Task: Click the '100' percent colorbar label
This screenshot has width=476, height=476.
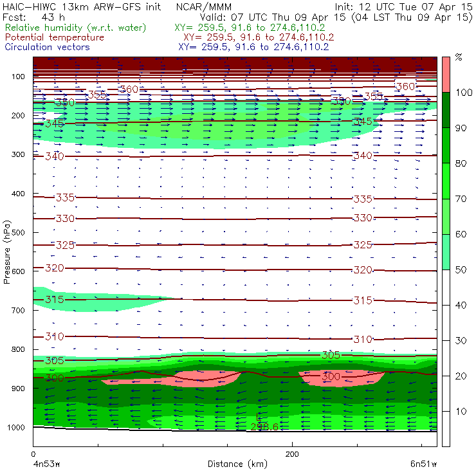Action: click(464, 92)
